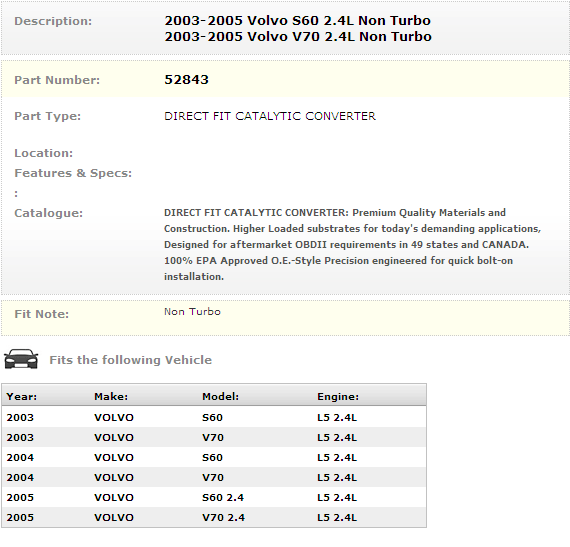Click the "Model:" column header
This screenshot has height=547, width=570.
[x=221, y=397]
